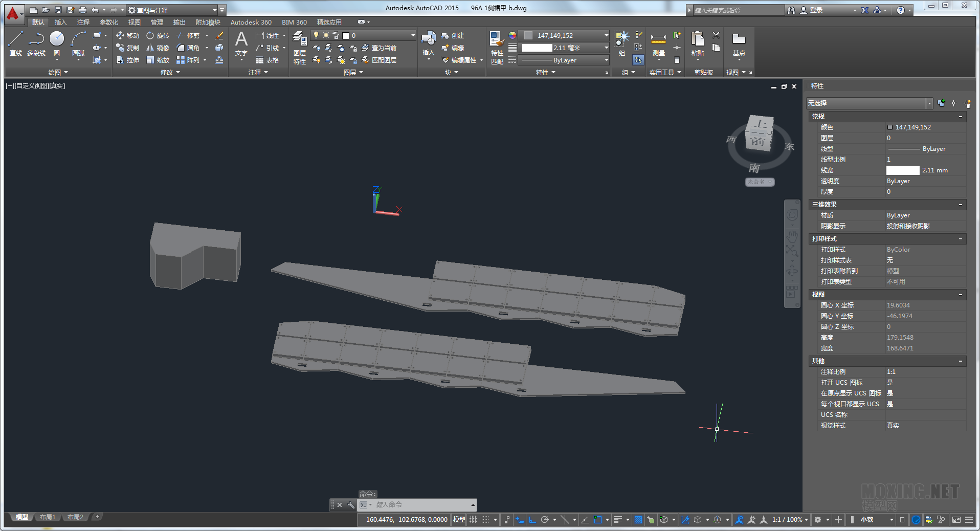This screenshot has height=531, width=980.
Task: Click the 旋转 (Rotate) tool
Action: [x=158, y=35]
